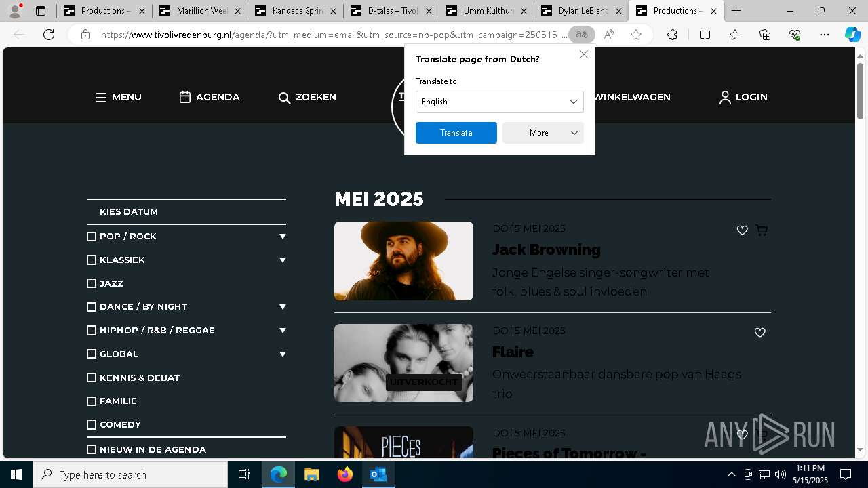Screen dimensions: 868x488
Task: Switch to Dylan LeBlanc tab
Action: pyautogui.click(x=582, y=11)
